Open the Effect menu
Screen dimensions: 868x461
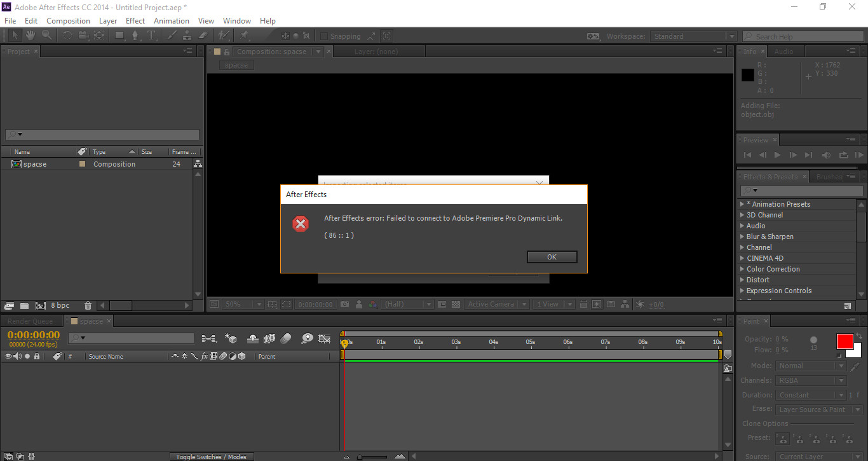point(135,20)
